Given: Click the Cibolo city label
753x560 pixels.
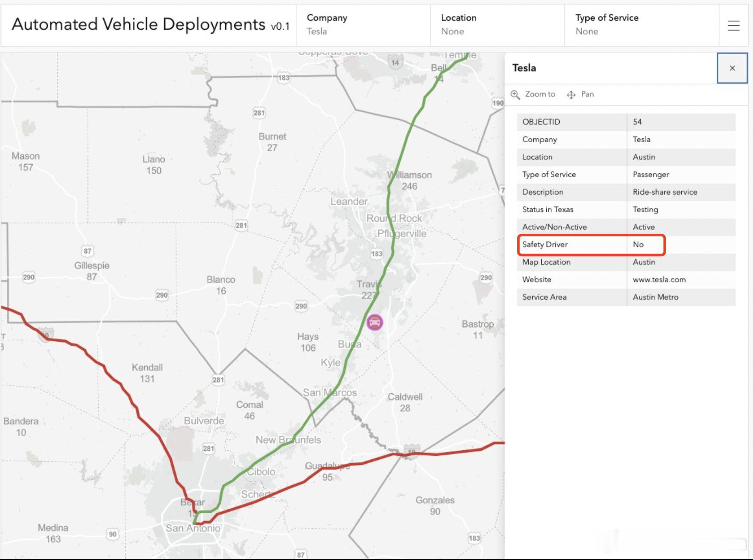Looking at the screenshot, I should pos(261,472).
